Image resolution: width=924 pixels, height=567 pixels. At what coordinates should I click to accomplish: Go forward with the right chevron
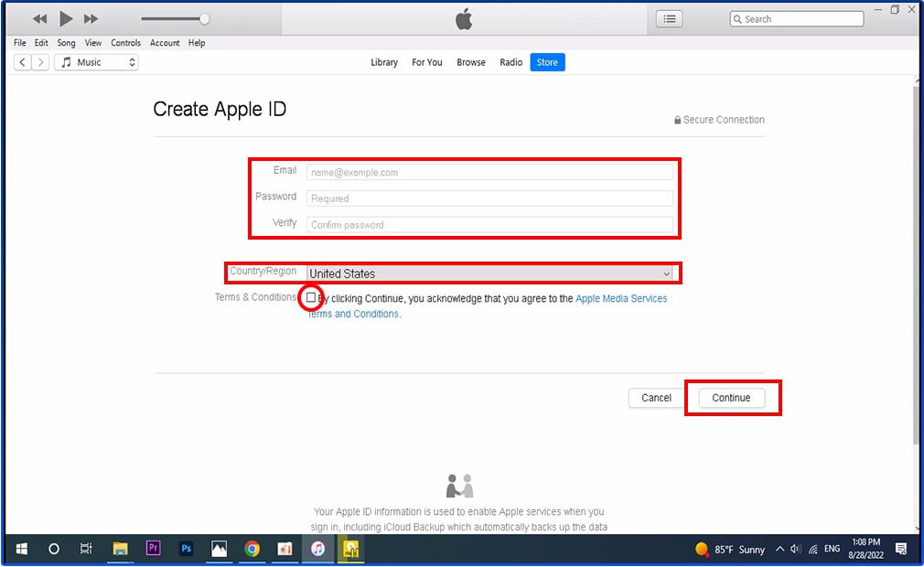click(x=40, y=62)
